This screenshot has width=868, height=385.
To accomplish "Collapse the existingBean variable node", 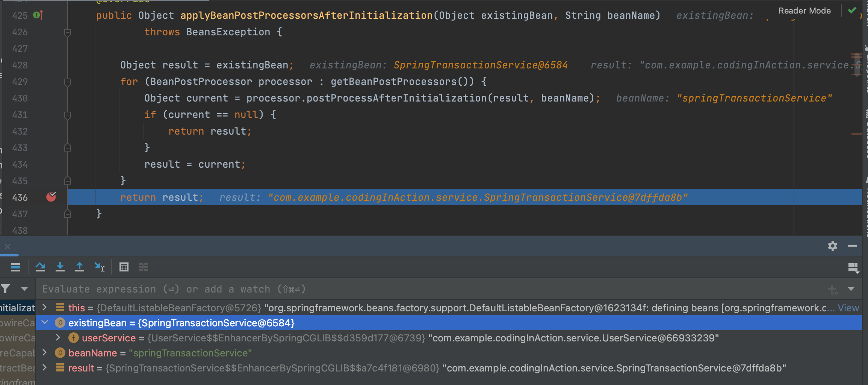I will [45, 323].
